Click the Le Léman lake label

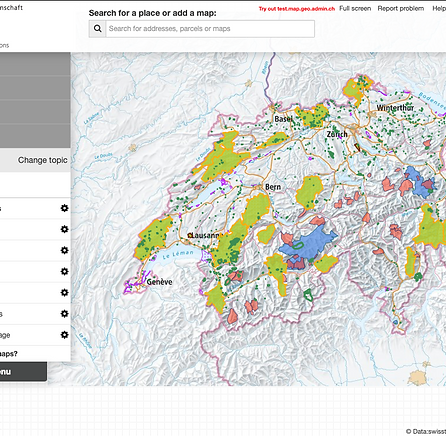[x=178, y=254]
